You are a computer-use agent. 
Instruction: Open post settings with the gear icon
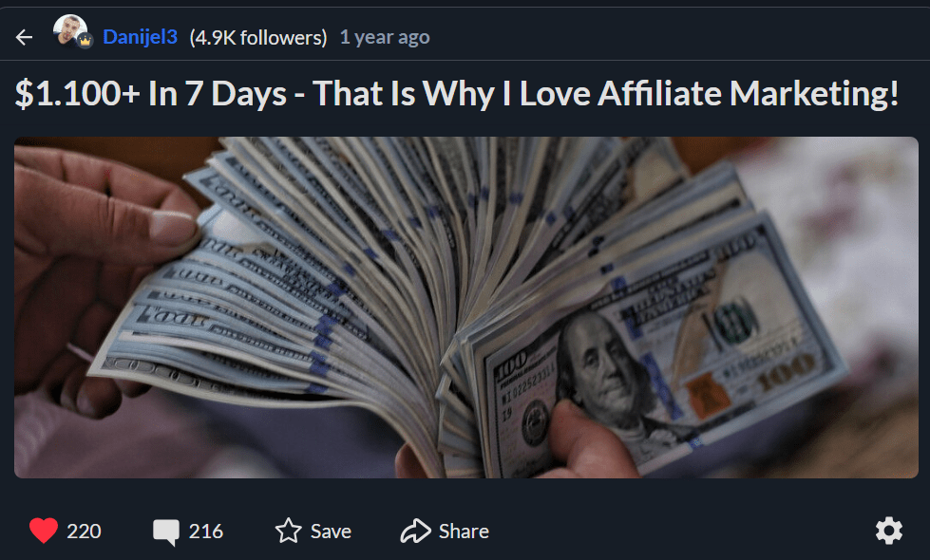889,531
